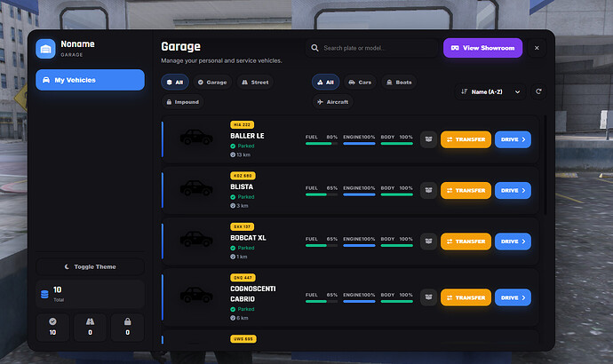Viewport: 613px width, 364px height.
Task: Drive the Cognoscenti Cabrio
Action: tap(513, 297)
